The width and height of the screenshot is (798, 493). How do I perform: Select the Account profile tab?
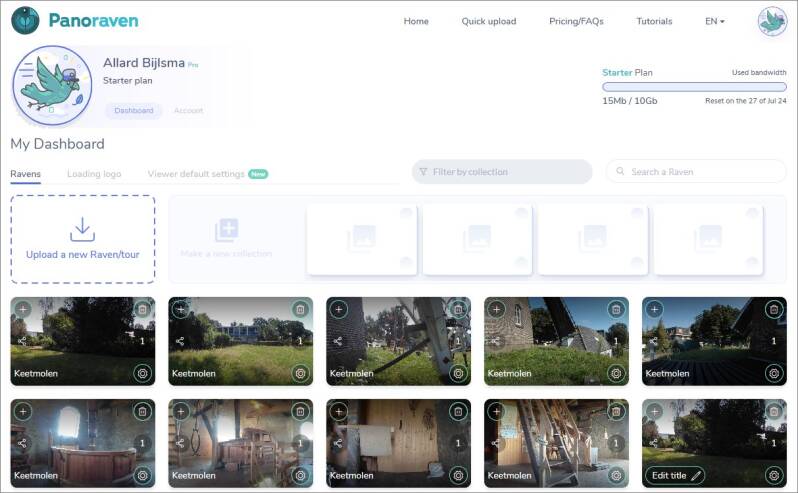(188, 110)
